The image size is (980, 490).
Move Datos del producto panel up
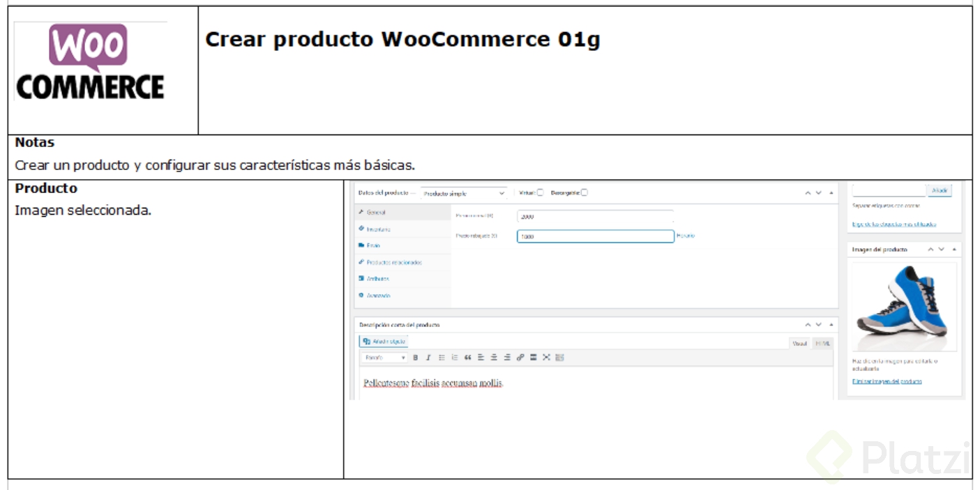(x=808, y=193)
